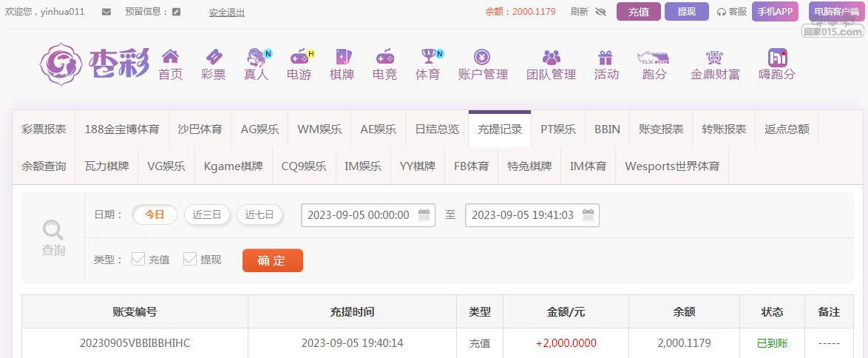Open 棋牌 card games icon
This screenshot has height=358, width=868.
click(342, 56)
